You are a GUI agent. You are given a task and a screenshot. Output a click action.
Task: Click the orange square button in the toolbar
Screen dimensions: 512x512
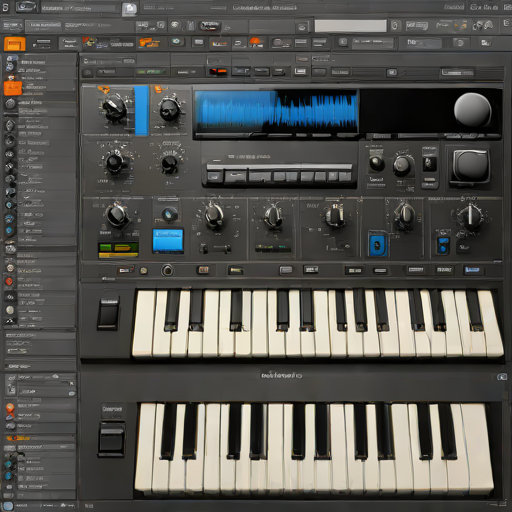click(x=15, y=44)
